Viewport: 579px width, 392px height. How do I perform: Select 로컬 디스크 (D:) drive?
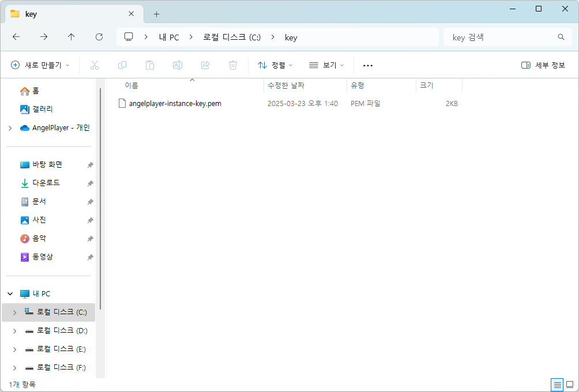(56, 331)
